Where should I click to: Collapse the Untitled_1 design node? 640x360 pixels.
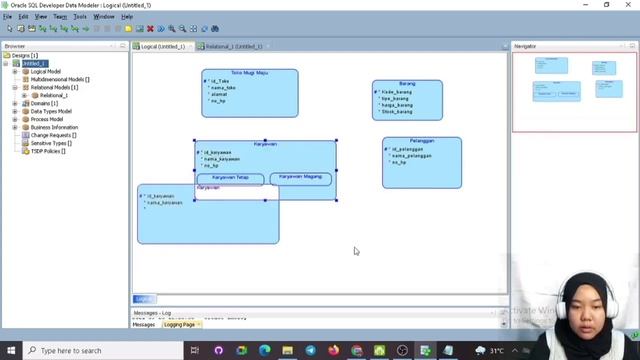[x=6, y=64]
